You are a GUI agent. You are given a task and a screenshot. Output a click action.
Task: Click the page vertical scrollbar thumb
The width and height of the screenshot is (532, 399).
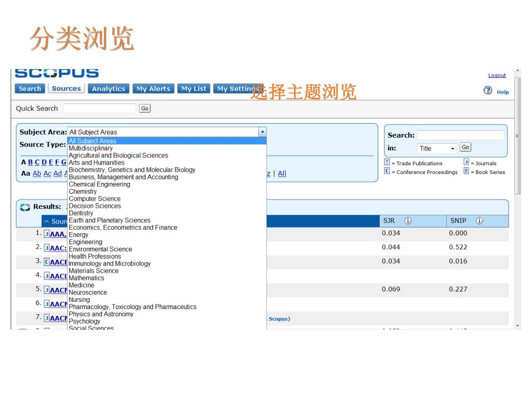click(517, 136)
